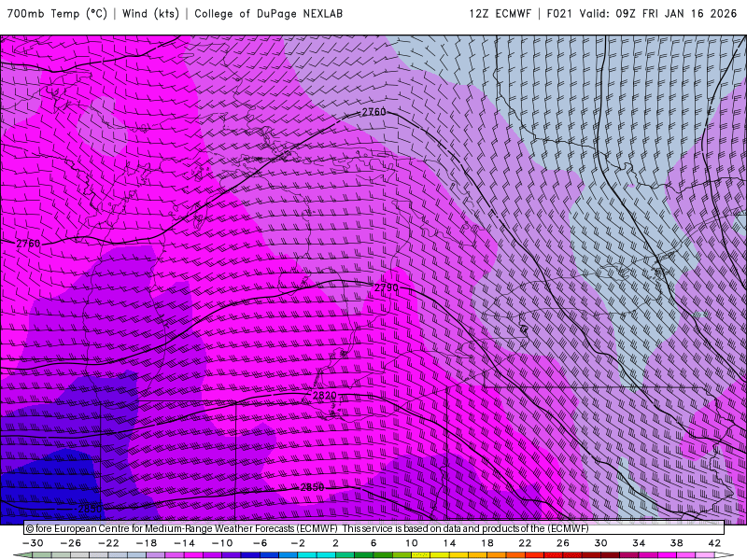This screenshot has width=747, height=560.
Task: Click the 2 colorbar tick label
Action: pyautogui.click(x=335, y=543)
